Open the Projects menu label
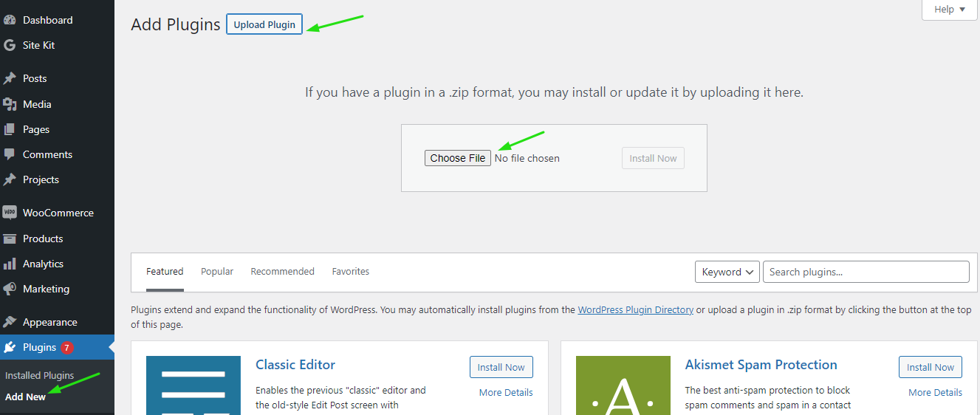 [41, 179]
